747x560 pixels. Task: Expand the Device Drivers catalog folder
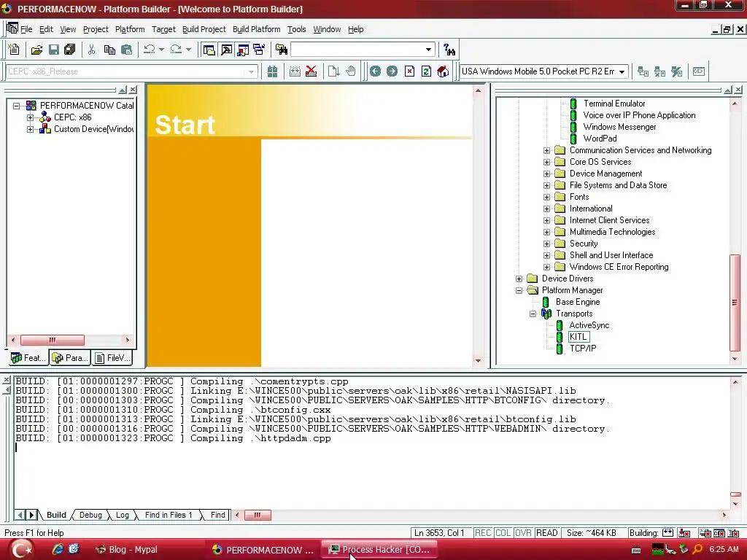519,279
